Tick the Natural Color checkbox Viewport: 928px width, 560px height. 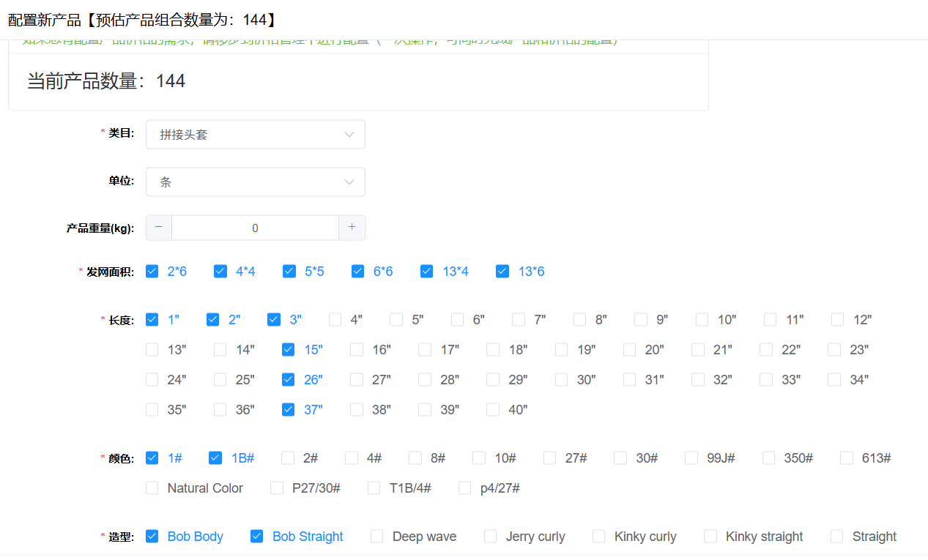click(x=152, y=488)
